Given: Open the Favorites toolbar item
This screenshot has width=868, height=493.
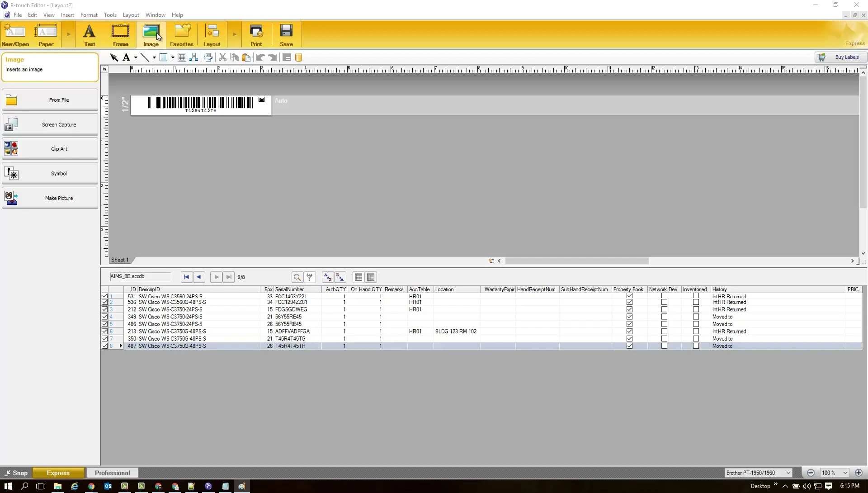Looking at the screenshot, I should (182, 35).
